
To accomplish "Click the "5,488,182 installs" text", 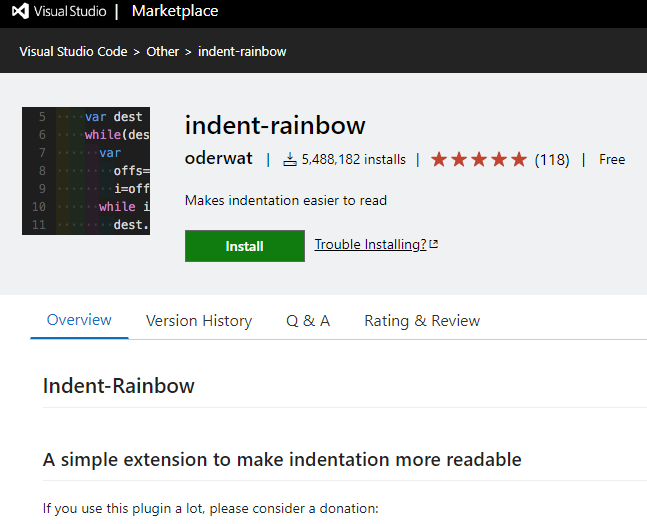I will (354, 159).
